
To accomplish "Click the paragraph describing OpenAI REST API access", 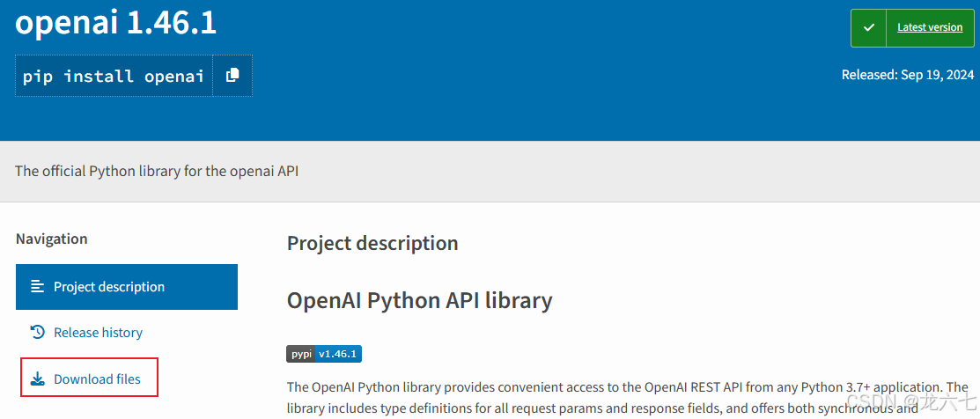I will [x=628, y=397].
